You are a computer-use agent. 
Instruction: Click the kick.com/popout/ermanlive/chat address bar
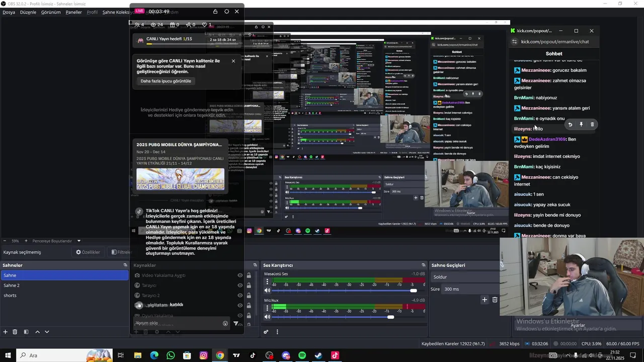coord(555,42)
